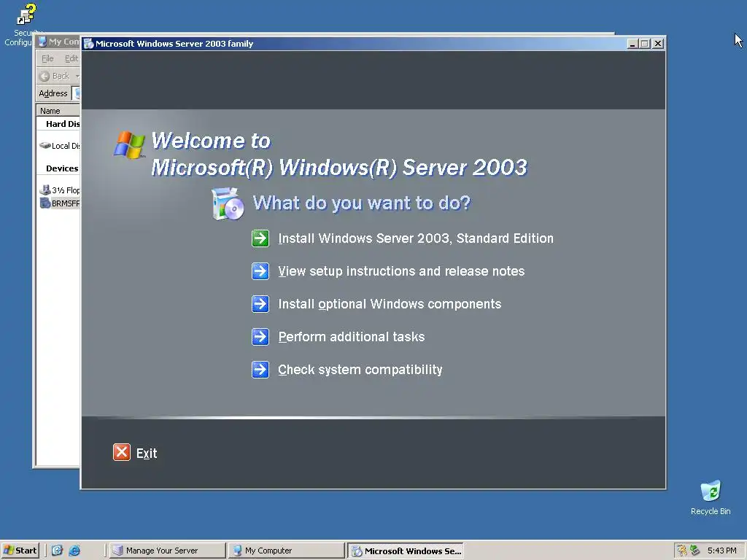Open Edit menu in My Computer window
Image resolution: width=747 pixels, height=560 pixels.
71,58
